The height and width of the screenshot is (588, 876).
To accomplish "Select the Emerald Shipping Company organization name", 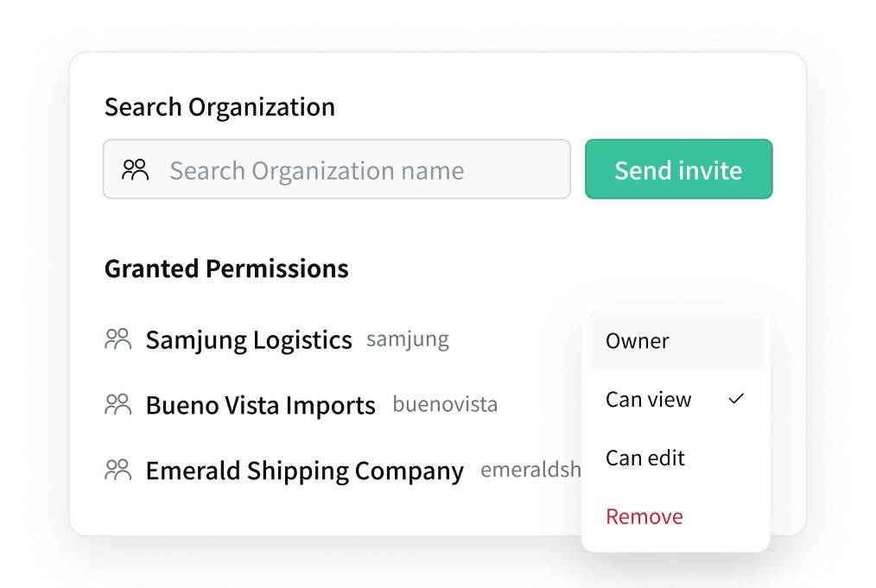I will click(x=304, y=471).
